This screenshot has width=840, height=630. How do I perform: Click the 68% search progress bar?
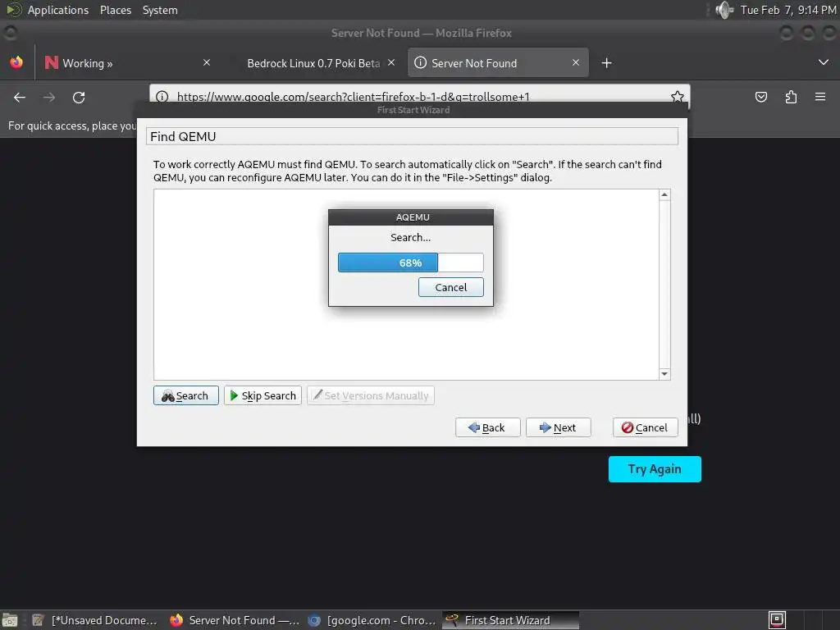tap(410, 262)
